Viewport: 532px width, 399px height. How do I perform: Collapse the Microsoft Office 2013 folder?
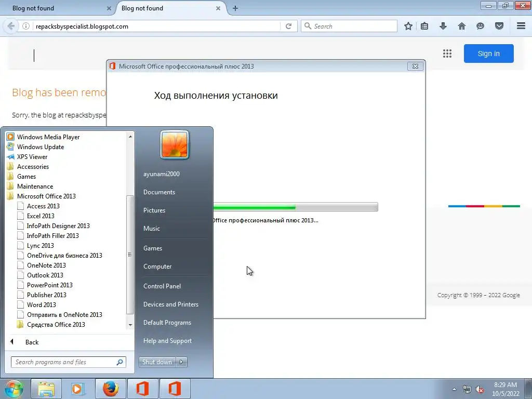click(x=46, y=196)
